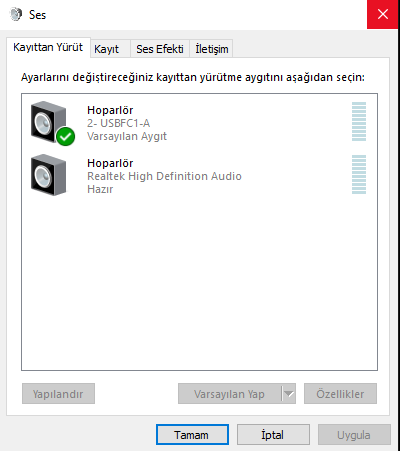Open Özellikler for the device
Screen dimensions: 400x451
(340, 394)
